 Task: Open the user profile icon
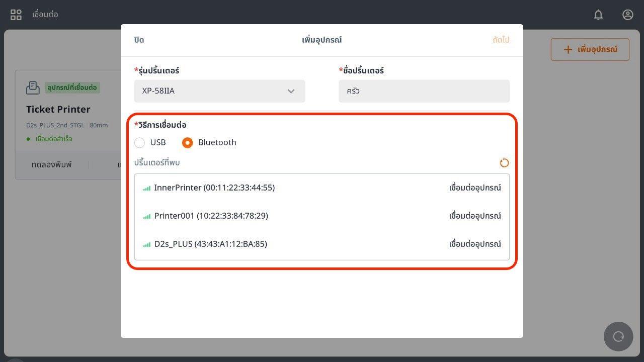pyautogui.click(x=627, y=15)
